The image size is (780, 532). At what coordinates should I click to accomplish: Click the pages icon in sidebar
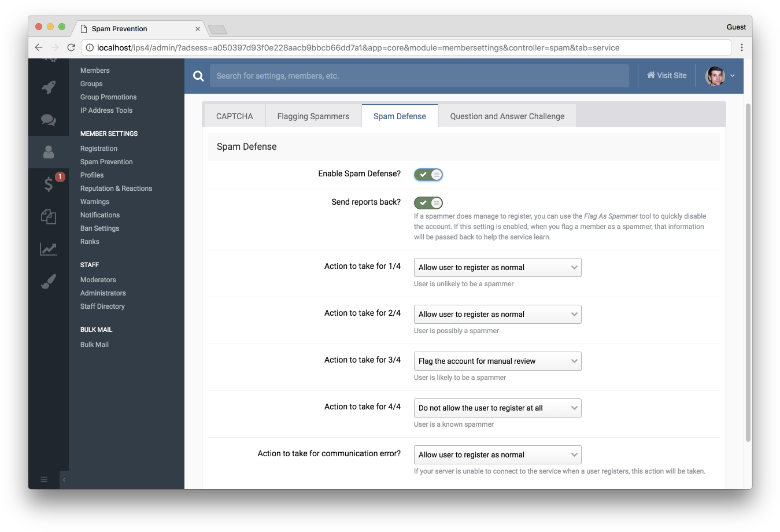(x=49, y=217)
